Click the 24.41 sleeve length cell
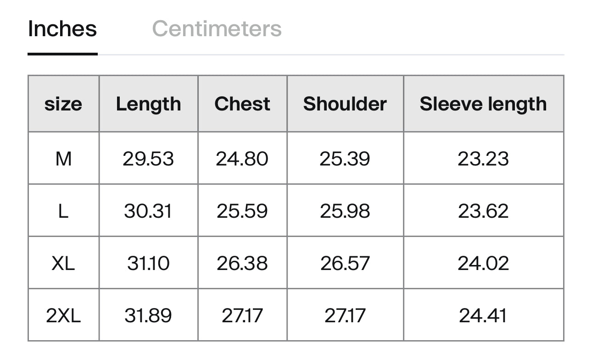The width and height of the screenshot is (592, 364). click(483, 315)
